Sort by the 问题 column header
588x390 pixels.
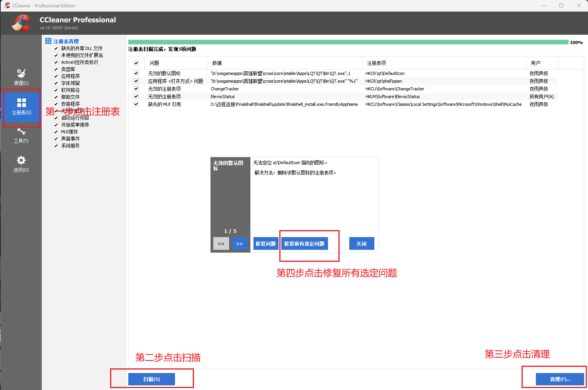176,63
